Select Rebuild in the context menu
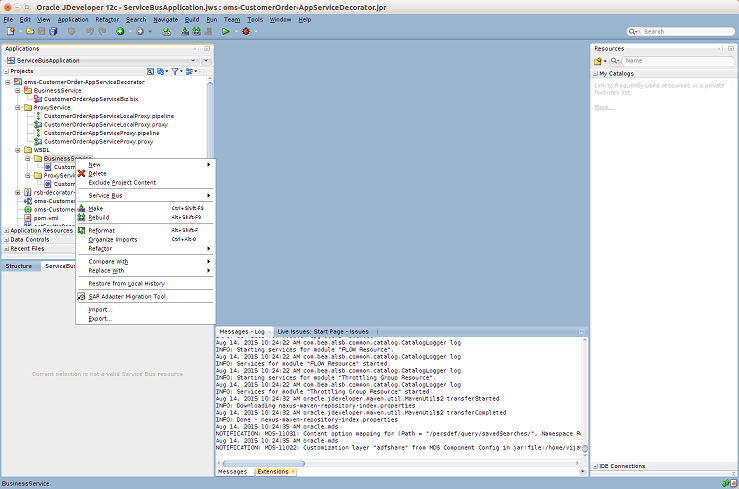 99,217
